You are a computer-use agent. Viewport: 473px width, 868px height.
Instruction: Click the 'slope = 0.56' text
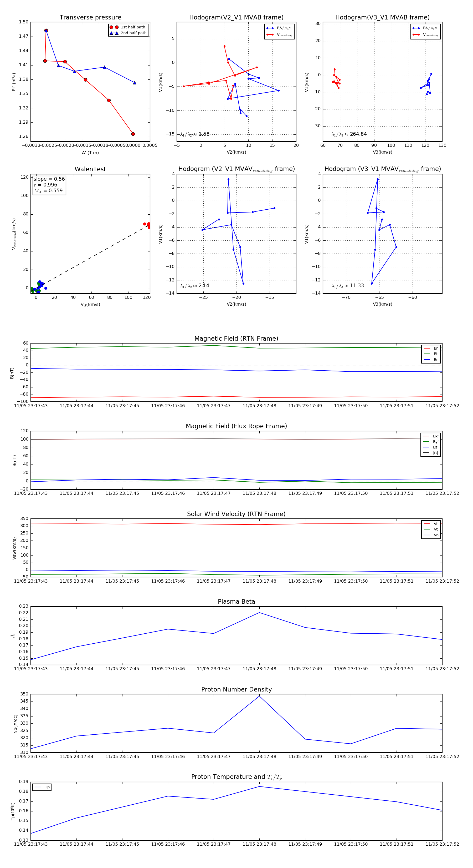tap(49, 179)
